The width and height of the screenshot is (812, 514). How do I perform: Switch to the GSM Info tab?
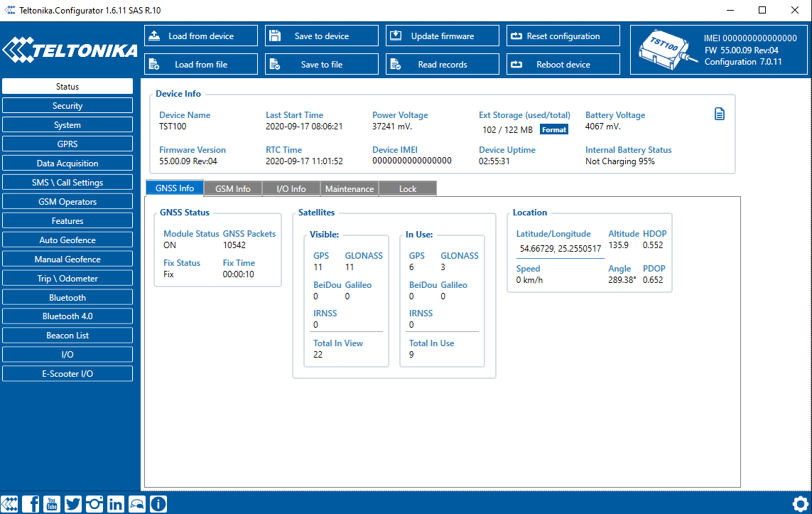[233, 189]
